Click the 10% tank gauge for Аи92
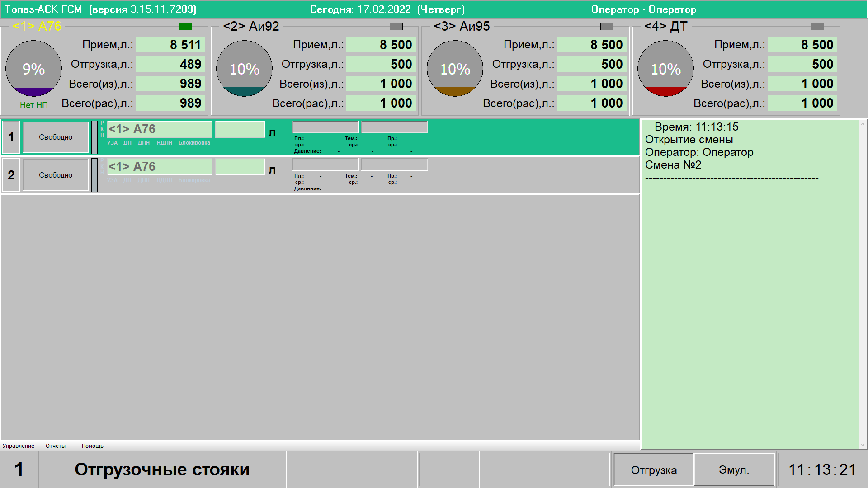This screenshot has width=868, height=488. point(245,69)
